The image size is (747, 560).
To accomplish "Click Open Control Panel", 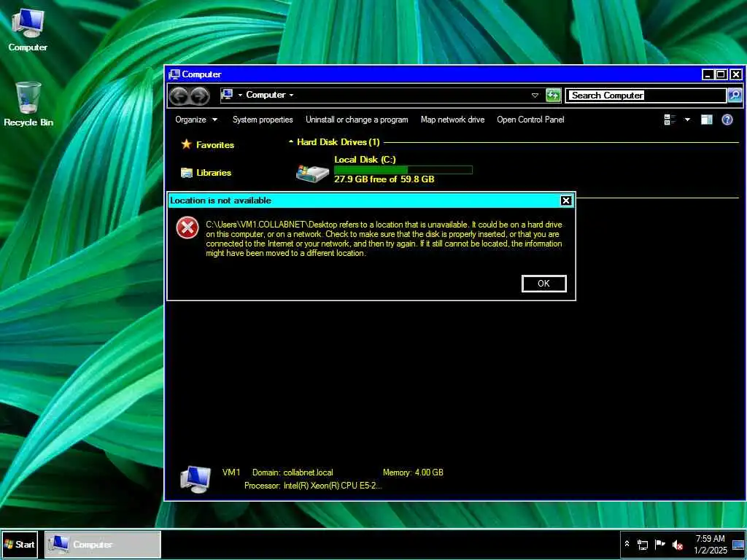I will click(530, 120).
